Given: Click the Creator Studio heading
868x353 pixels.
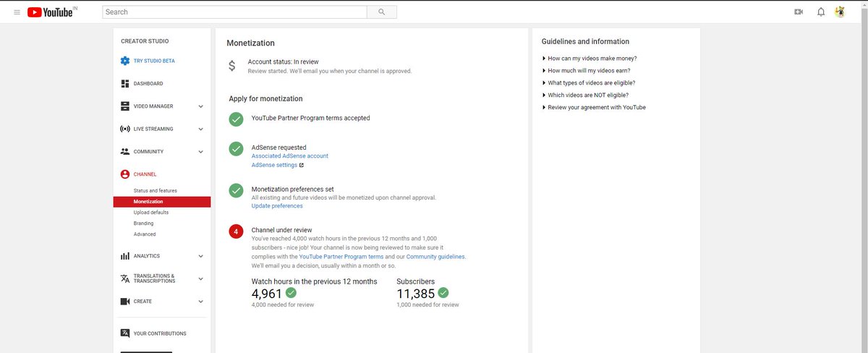Looking at the screenshot, I should point(143,41).
